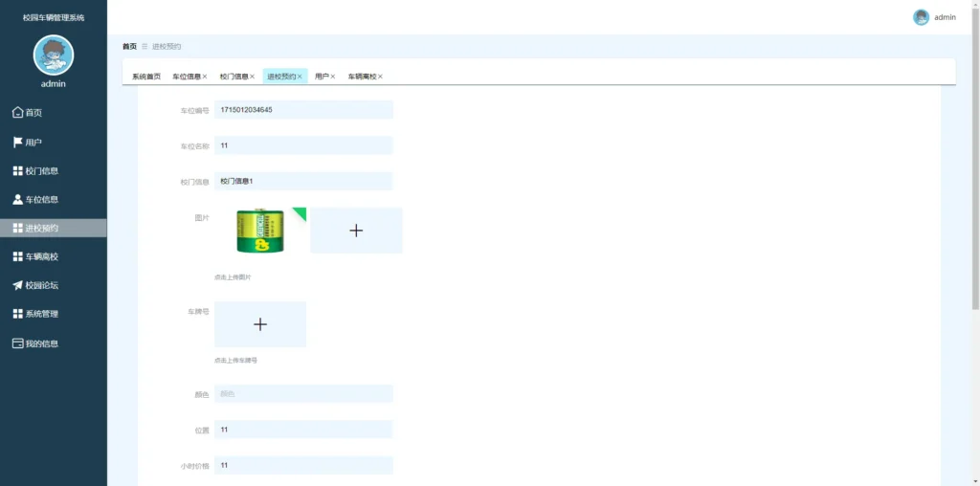Open the admin user dropdown at top right

click(935, 17)
